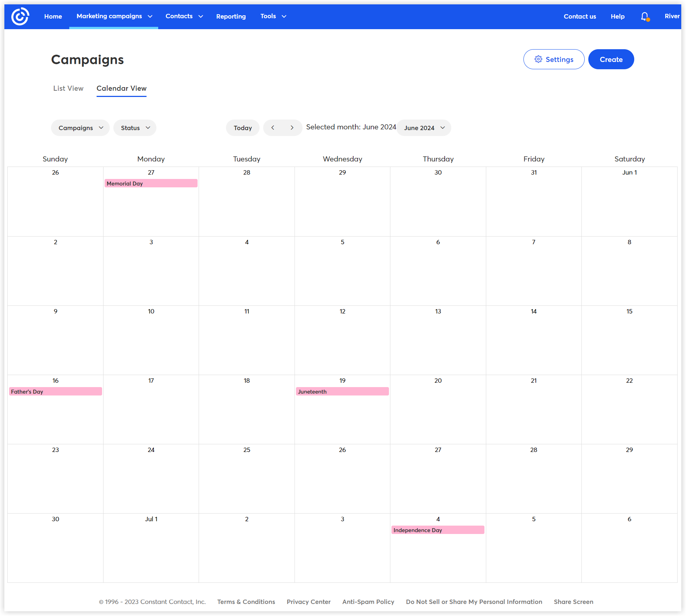Image resolution: width=686 pixels, height=616 pixels.
Task: Advance to next month with right chevron
Action: (x=292, y=128)
